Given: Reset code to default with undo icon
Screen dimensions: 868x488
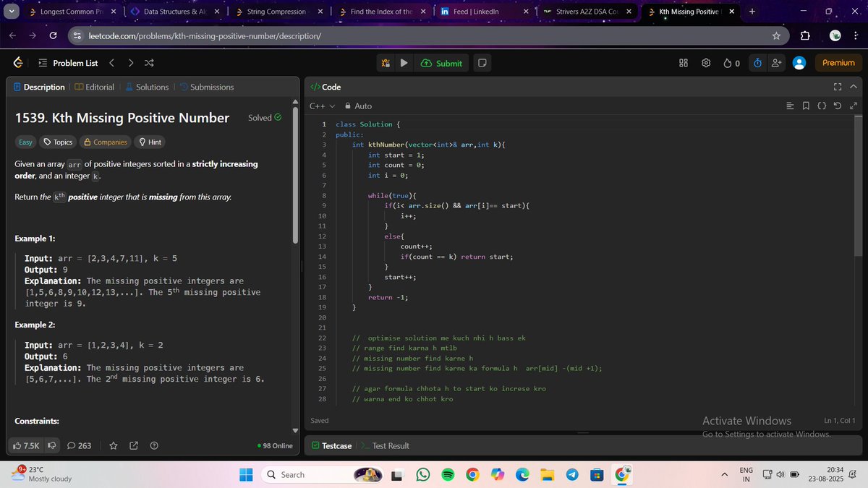Looking at the screenshot, I should (838, 106).
